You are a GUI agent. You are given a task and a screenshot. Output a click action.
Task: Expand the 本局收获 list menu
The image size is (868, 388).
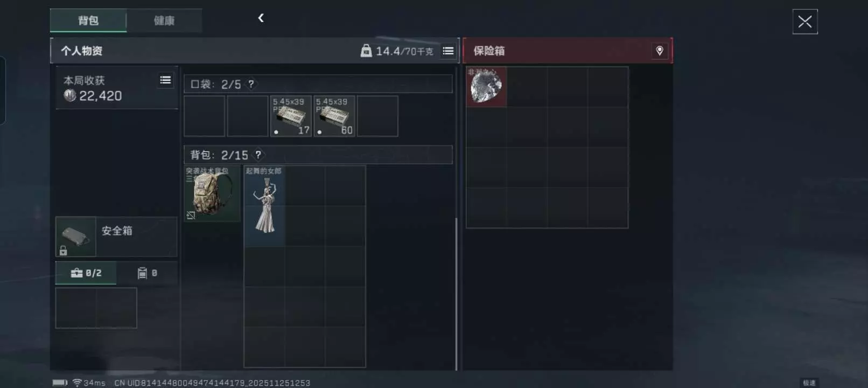coord(165,80)
